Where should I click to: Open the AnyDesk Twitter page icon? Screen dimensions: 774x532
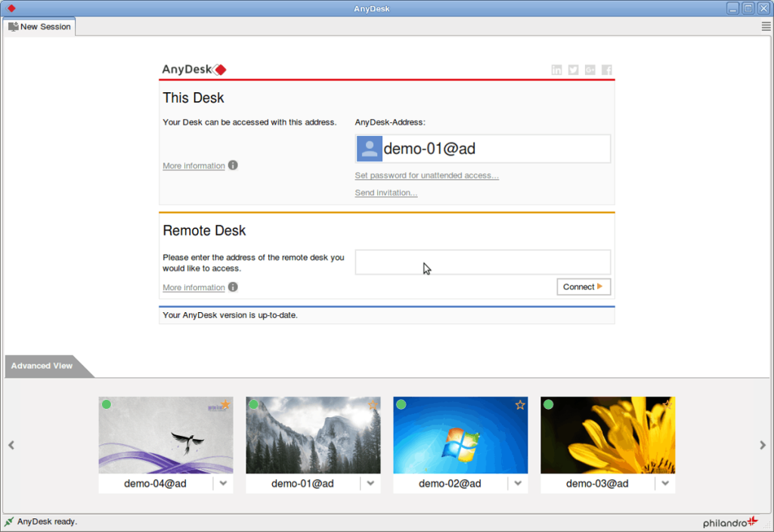point(574,70)
